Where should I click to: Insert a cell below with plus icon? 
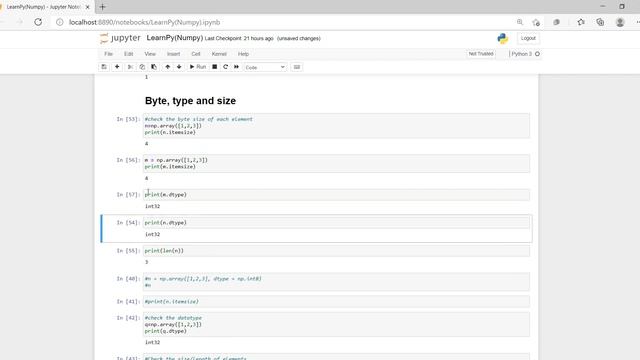point(117,67)
